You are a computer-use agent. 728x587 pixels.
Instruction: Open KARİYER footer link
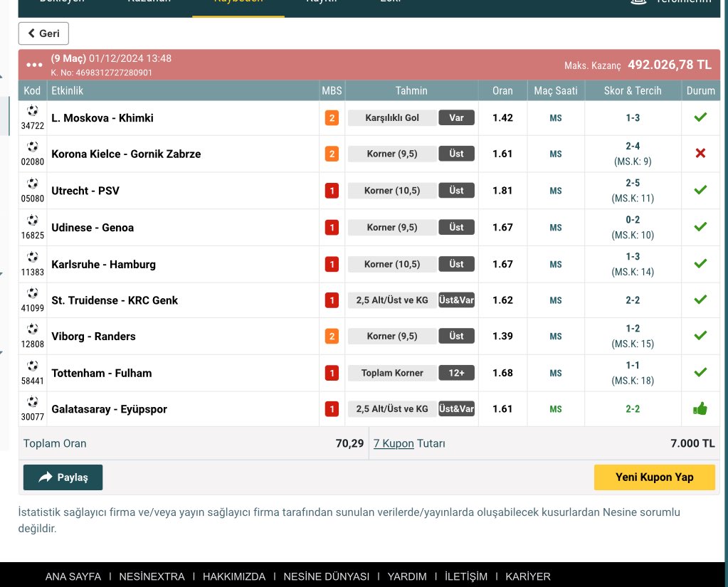coord(528,576)
